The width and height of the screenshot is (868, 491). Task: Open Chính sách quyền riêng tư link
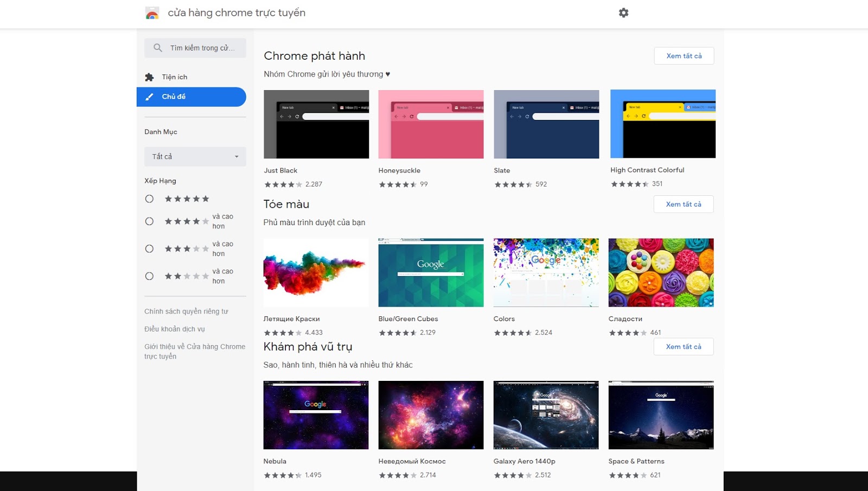(186, 311)
